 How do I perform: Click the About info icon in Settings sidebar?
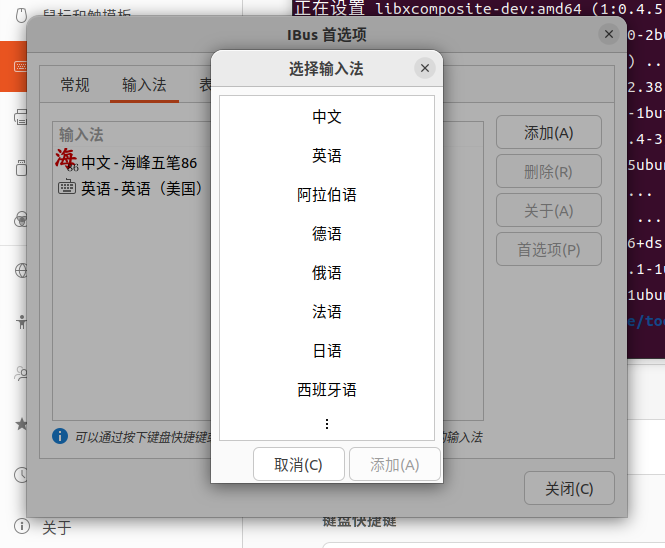[x=22, y=526]
